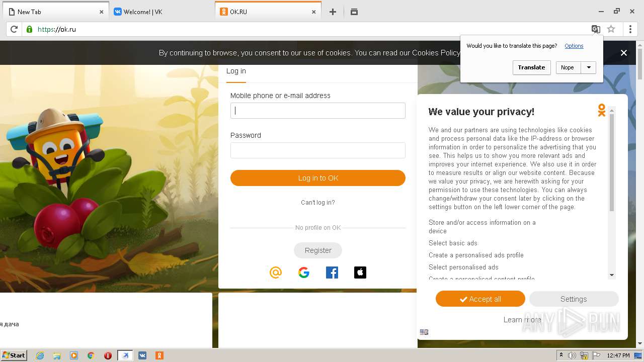This screenshot has width=644, height=362.
Task: Dismiss the cookie banner with the X
Action: click(x=624, y=53)
